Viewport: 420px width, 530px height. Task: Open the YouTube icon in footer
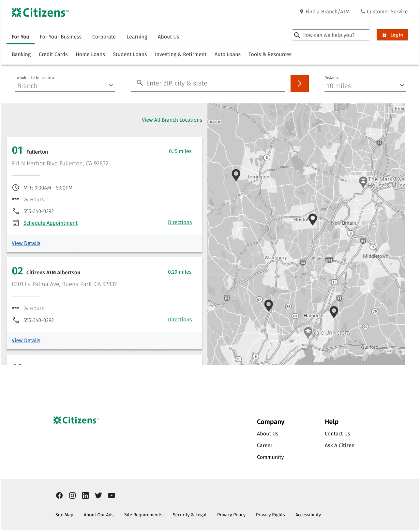[112, 495]
